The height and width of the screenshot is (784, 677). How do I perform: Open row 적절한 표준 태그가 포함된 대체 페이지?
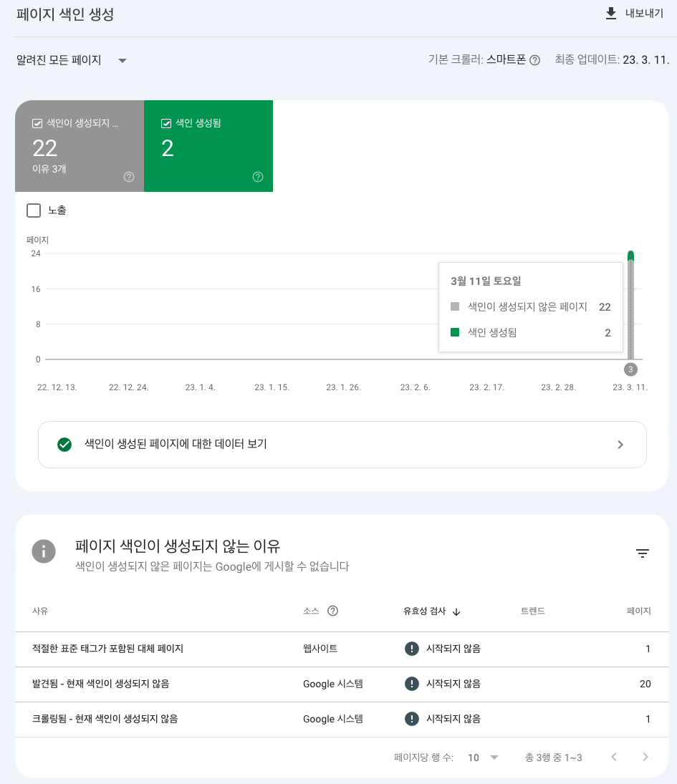point(342,649)
